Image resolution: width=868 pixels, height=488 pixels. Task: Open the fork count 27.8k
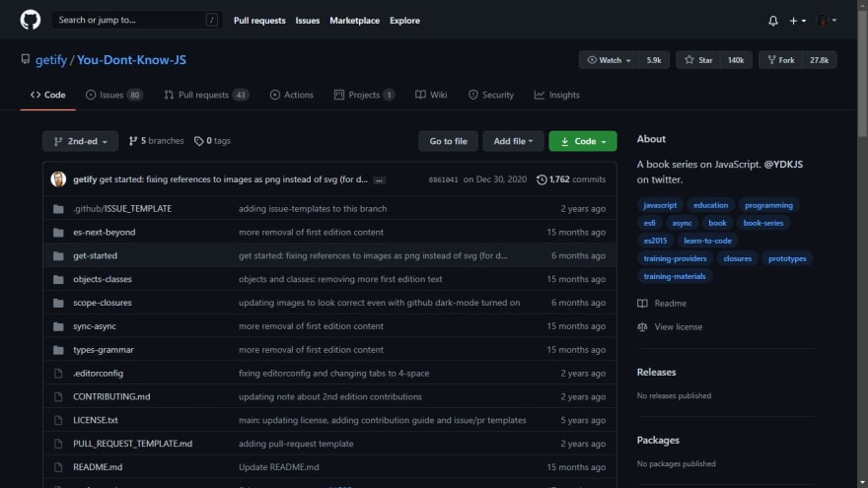coord(820,60)
